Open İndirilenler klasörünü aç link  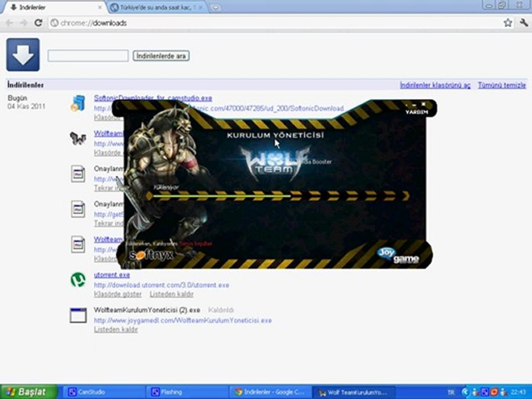(x=435, y=85)
